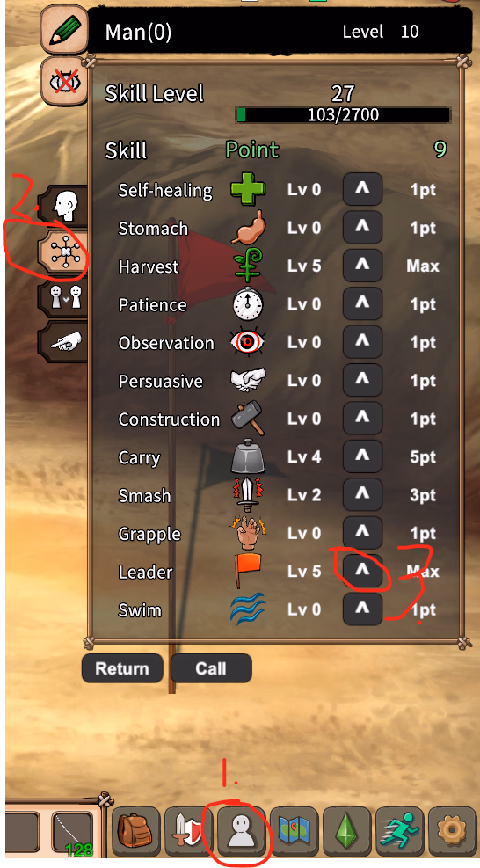Open the gear settings icon
Screen dimensions: 480x868
tap(451, 831)
